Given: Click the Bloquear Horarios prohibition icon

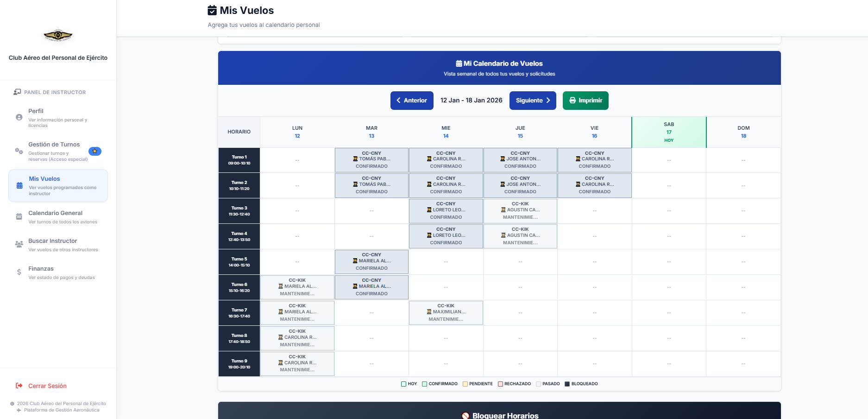Looking at the screenshot, I should (465, 415).
